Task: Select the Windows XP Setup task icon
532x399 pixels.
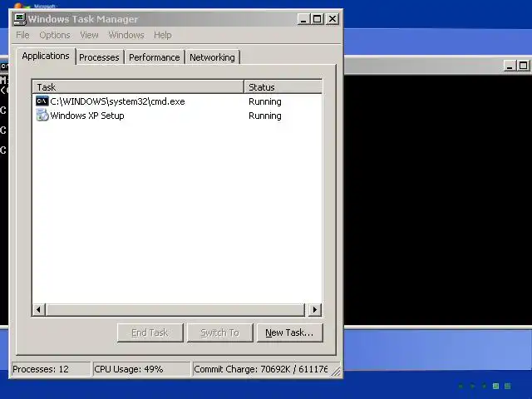Action: 42,116
